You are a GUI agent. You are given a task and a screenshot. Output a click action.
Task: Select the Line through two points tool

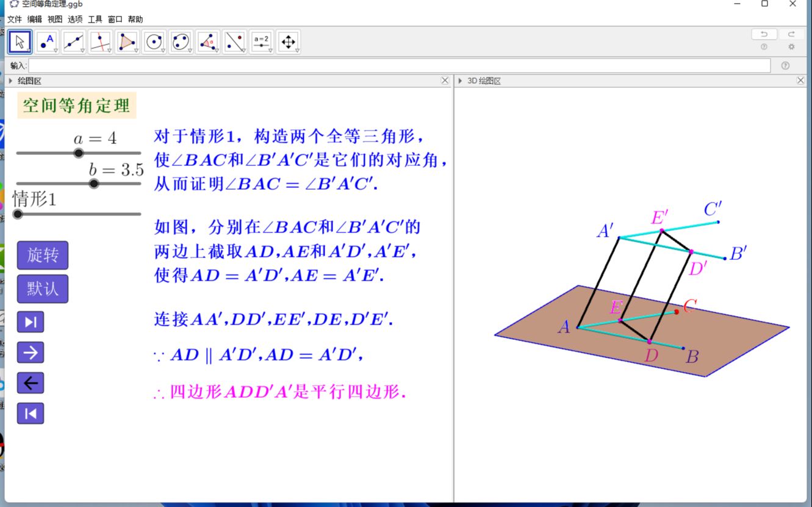[73, 42]
